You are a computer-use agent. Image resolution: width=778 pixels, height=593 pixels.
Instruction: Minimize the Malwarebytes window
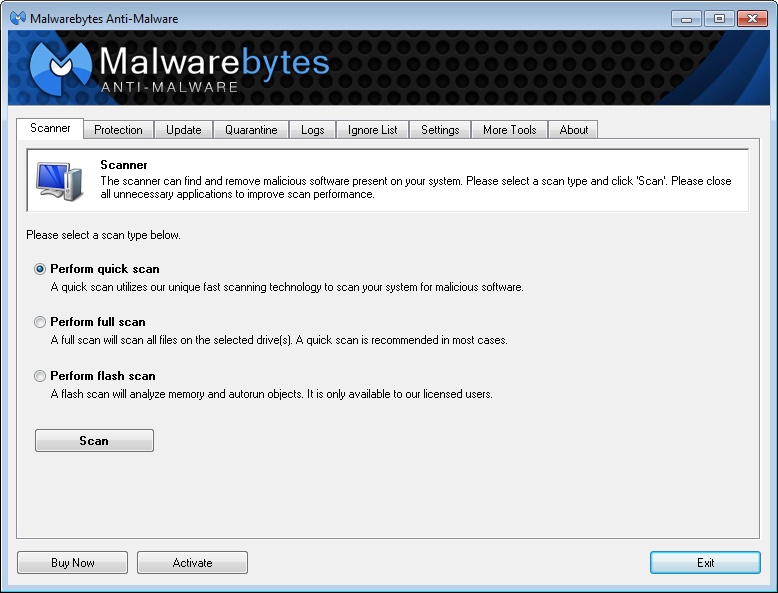click(x=685, y=18)
